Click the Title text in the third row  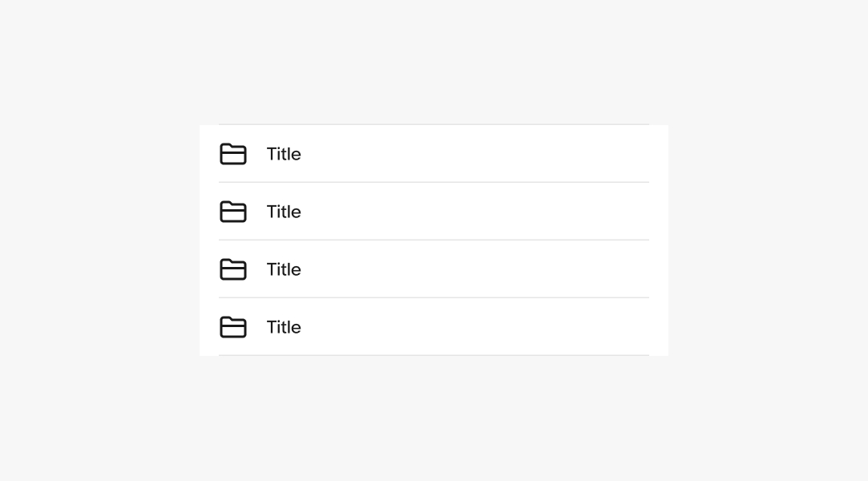coord(284,269)
